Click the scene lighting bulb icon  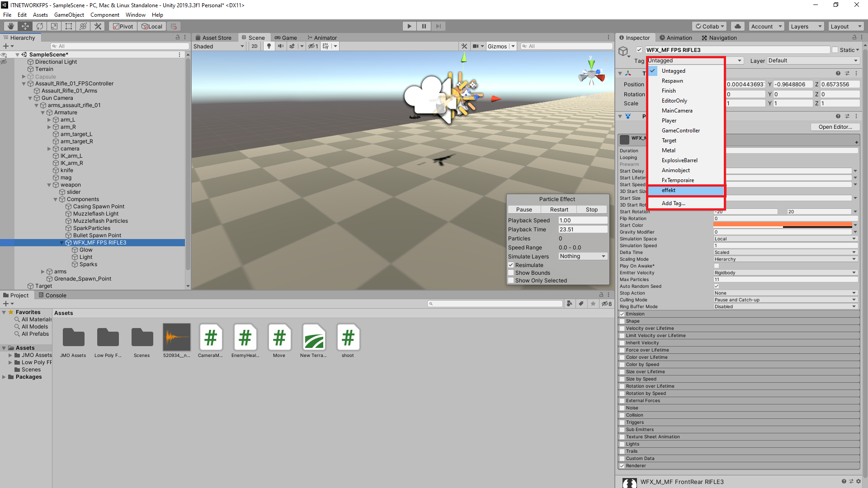point(269,46)
